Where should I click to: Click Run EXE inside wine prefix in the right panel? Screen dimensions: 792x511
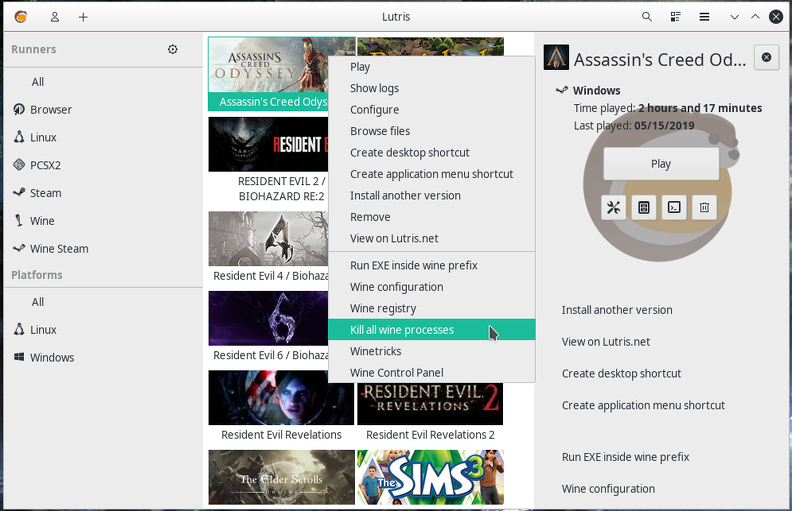625,456
